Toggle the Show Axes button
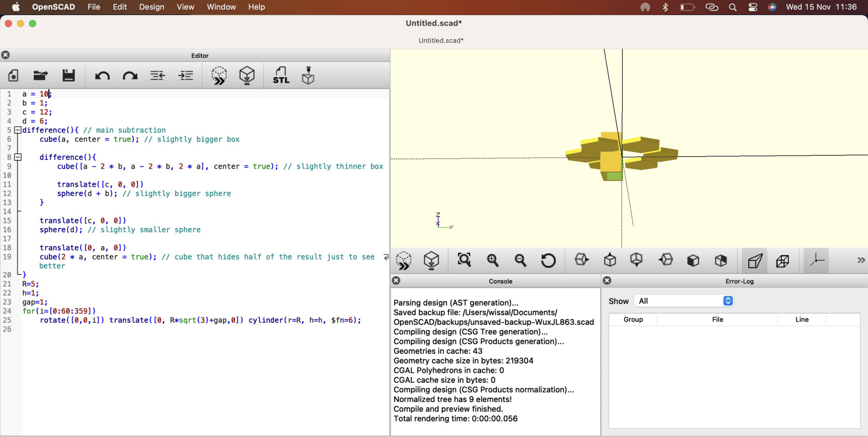This screenshot has height=437, width=868. [x=817, y=261]
